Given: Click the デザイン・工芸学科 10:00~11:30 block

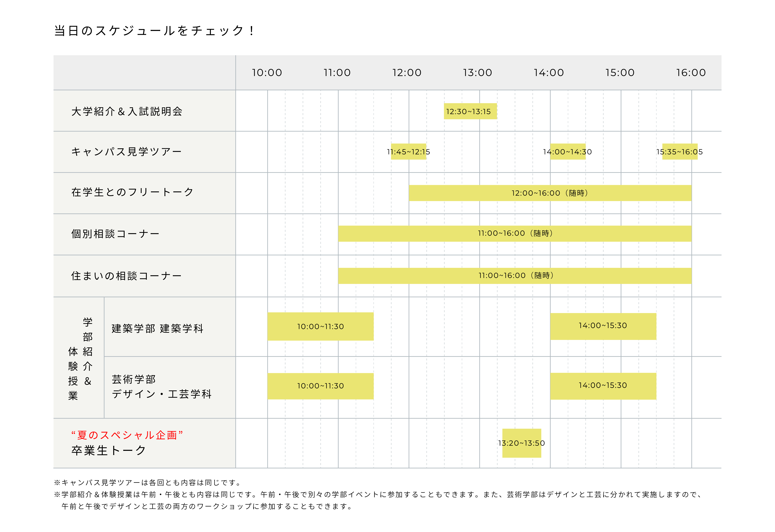Looking at the screenshot, I should tap(320, 386).
